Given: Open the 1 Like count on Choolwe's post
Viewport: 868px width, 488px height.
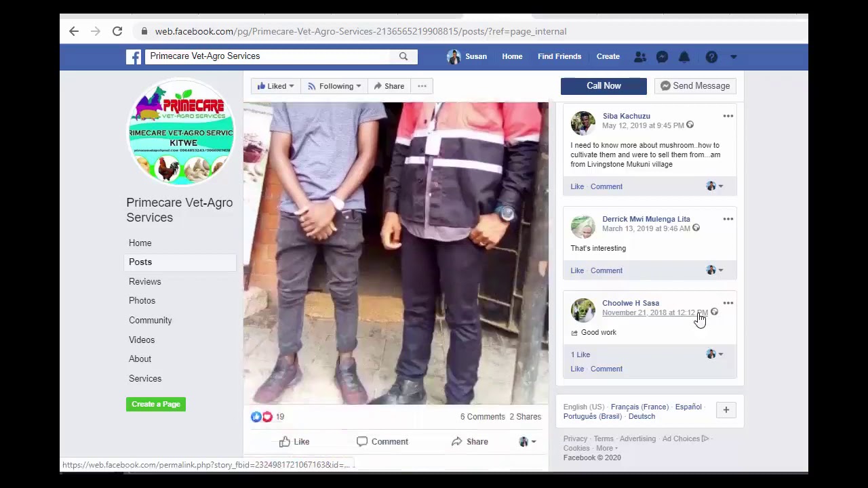Looking at the screenshot, I should (580, 354).
